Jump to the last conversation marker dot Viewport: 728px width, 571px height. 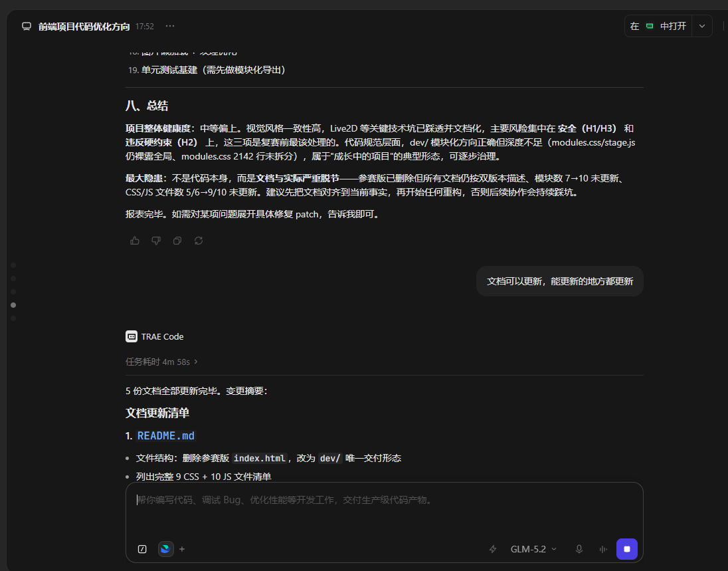point(13,318)
